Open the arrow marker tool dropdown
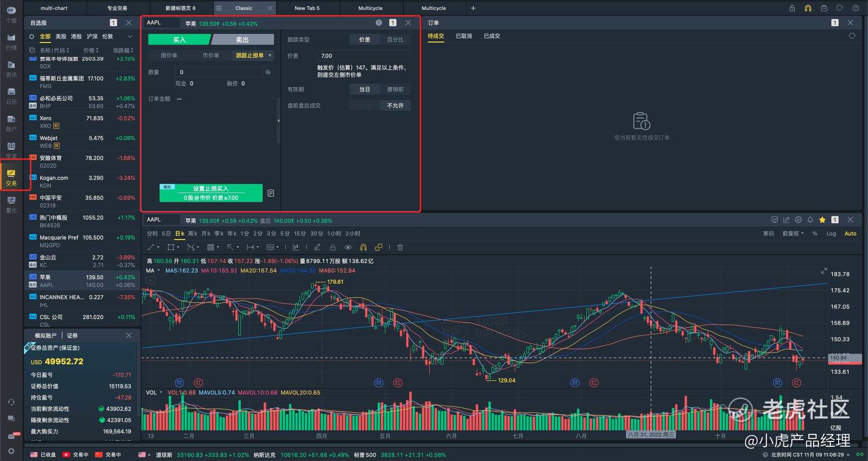This screenshot has width=868, height=461. point(237,247)
